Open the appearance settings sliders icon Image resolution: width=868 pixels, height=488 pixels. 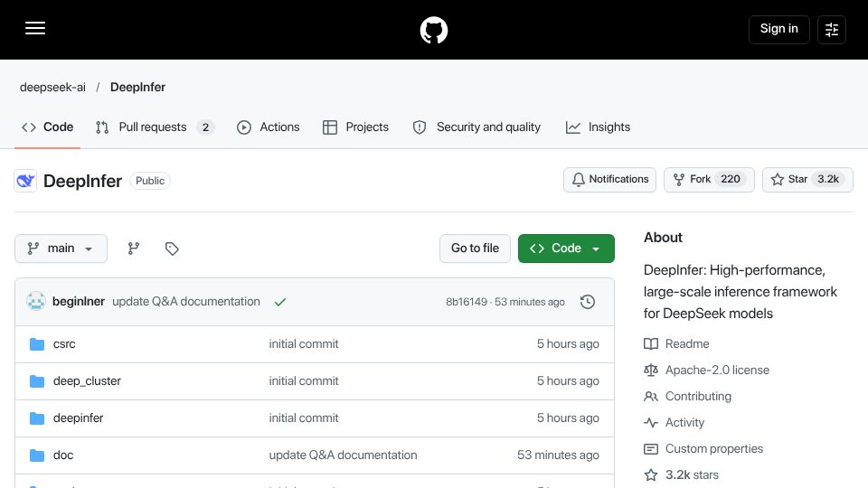tap(832, 29)
